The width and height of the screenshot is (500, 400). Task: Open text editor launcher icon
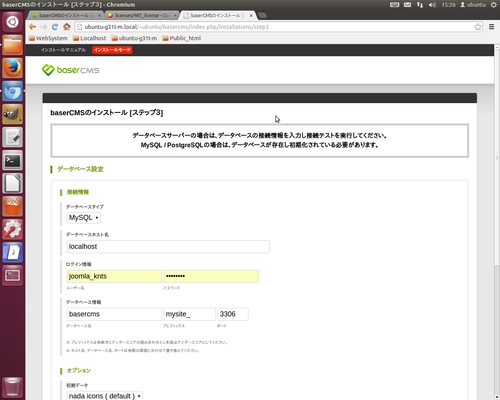(13, 137)
